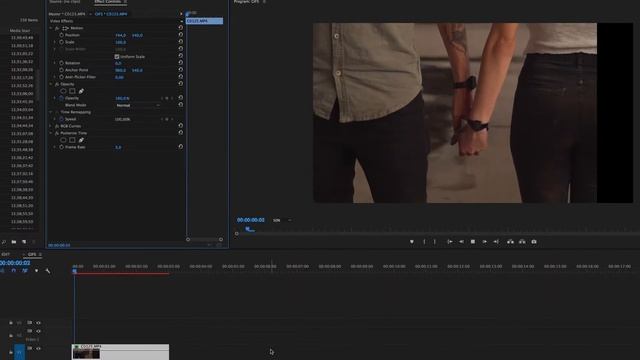Image resolution: width=640 pixels, height=360 pixels.
Task: Open the Blend Mode dropdown
Action: [138, 105]
